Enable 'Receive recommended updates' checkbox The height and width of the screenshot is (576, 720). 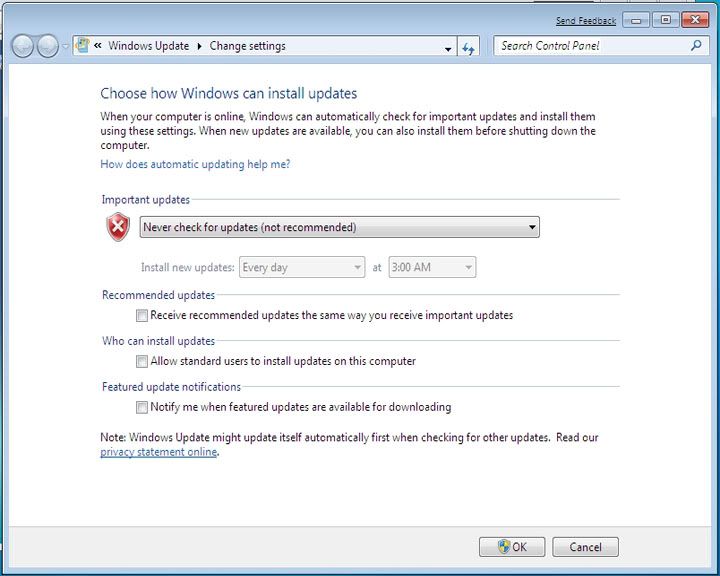pos(142,315)
